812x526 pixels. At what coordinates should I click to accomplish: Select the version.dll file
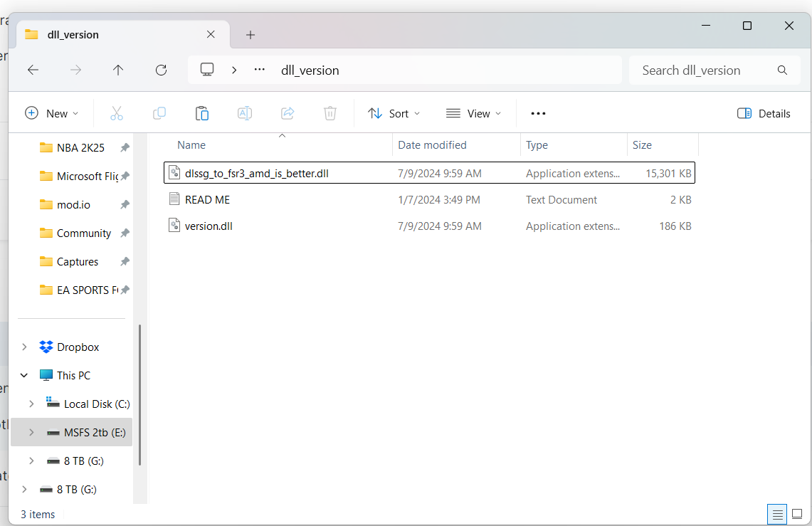(429, 226)
